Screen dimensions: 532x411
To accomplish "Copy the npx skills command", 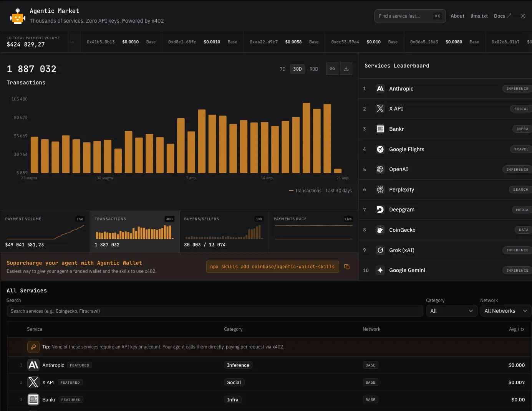I will [347, 267].
